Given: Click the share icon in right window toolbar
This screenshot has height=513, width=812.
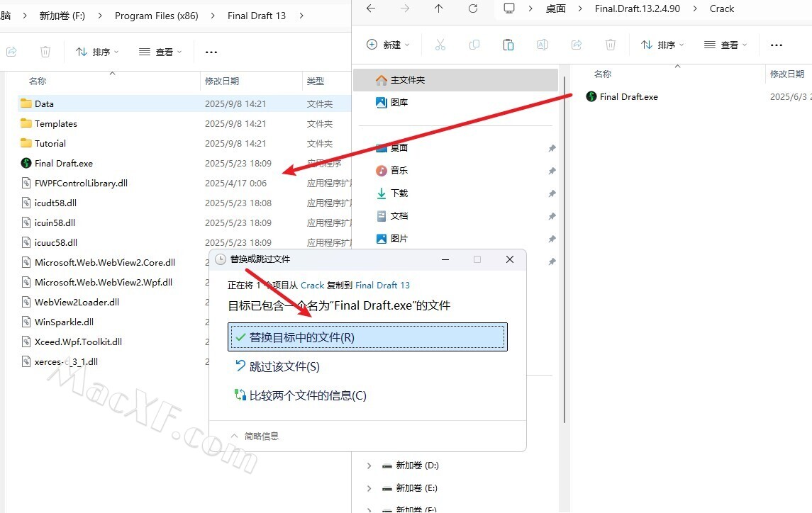Looking at the screenshot, I should point(577,45).
